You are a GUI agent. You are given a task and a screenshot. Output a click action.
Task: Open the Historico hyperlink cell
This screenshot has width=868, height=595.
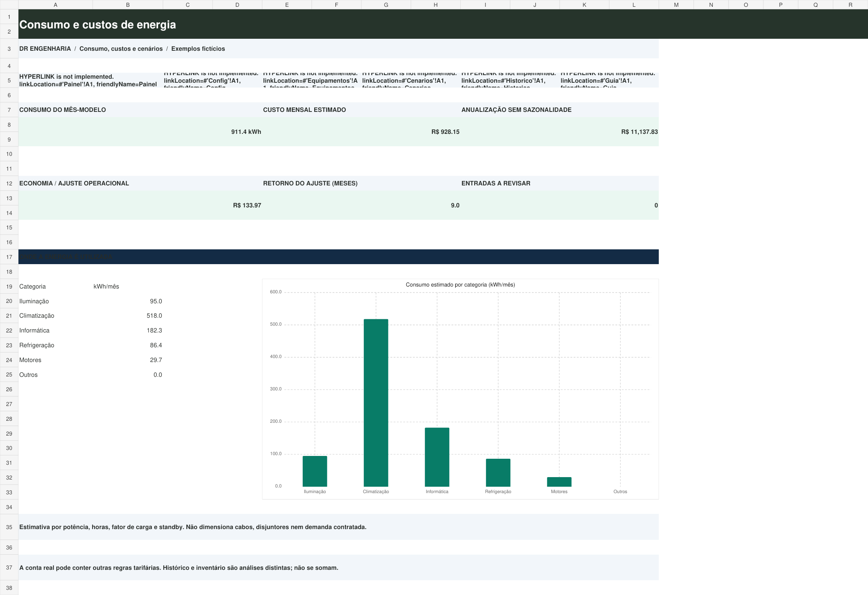coord(510,80)
